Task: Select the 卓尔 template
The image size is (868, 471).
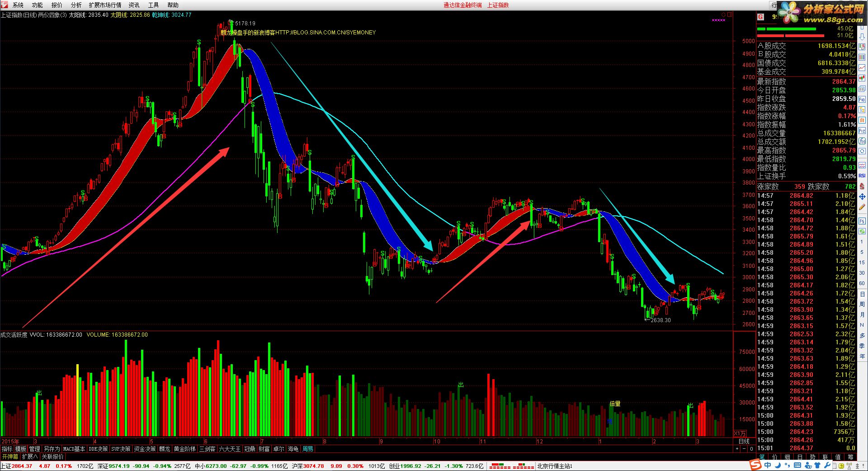Action: coord(278,449)
